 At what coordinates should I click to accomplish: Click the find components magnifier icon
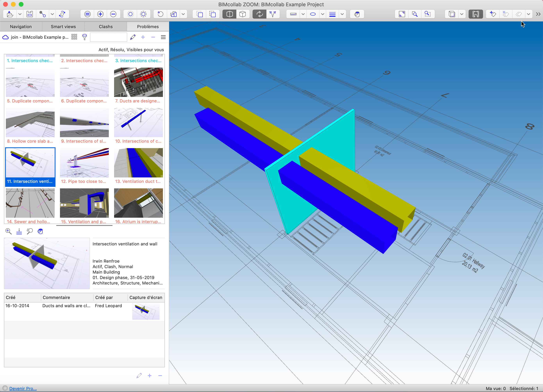click(30, 231)
